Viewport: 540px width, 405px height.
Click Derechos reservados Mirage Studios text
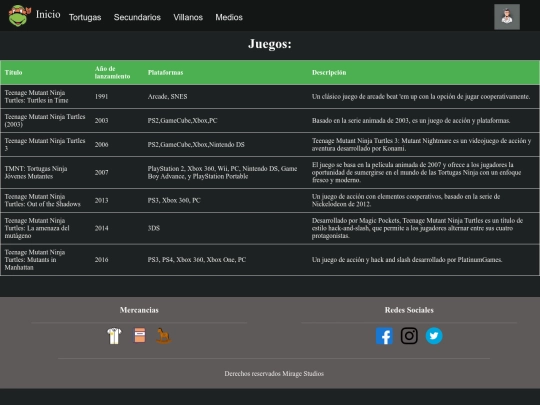click(x=274, y=373)
